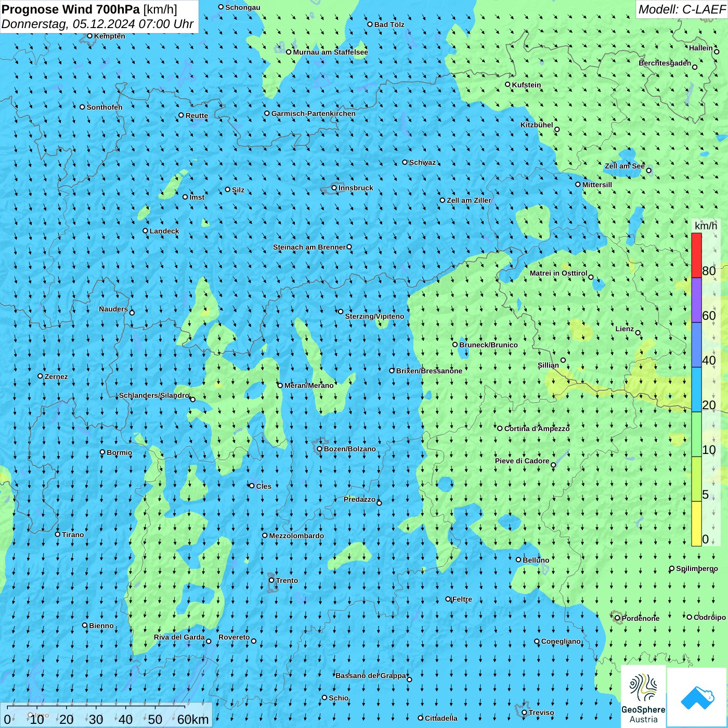The height and width of the screenshot is (728, 728).
Task: Click the 'Berchtesgaden' label
Action: 665,63
